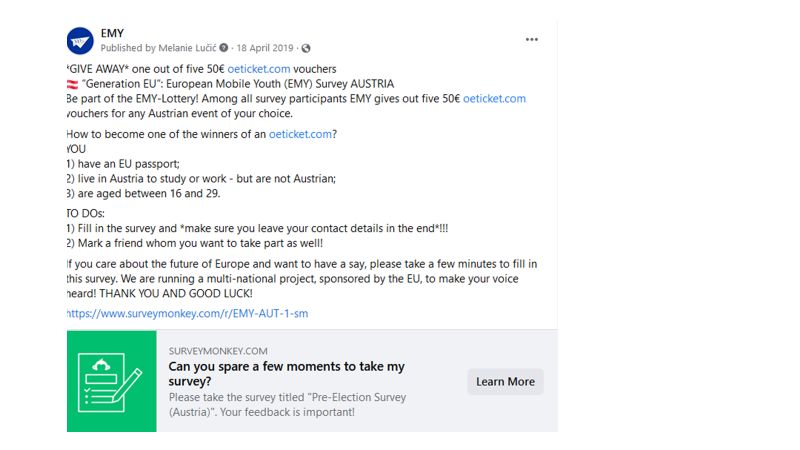Open the 18 April 2019 timestamp
This screenshot has width=800, height=450.
[x=265, y=48]
